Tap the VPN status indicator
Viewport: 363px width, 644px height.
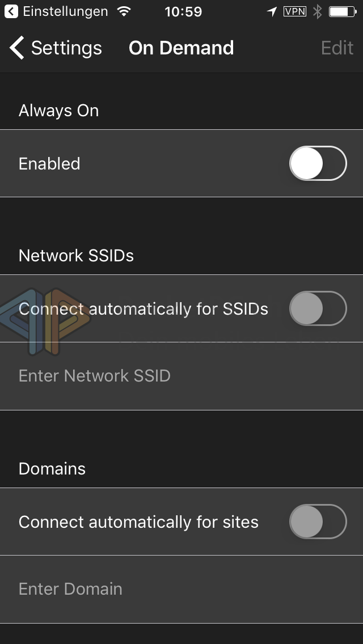(295, 11)
